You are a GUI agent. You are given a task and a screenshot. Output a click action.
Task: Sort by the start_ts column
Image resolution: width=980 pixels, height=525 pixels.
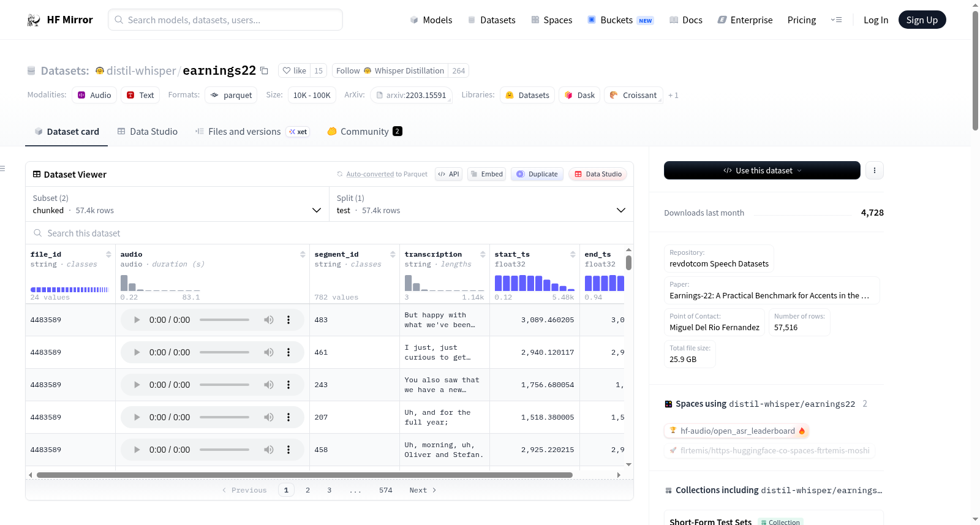573,254
